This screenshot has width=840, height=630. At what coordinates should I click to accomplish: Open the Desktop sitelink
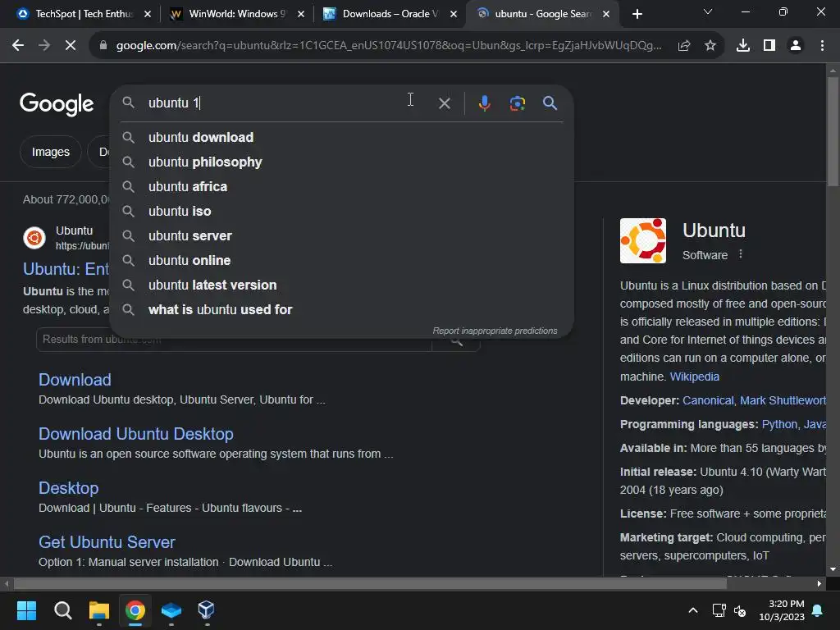69,487
